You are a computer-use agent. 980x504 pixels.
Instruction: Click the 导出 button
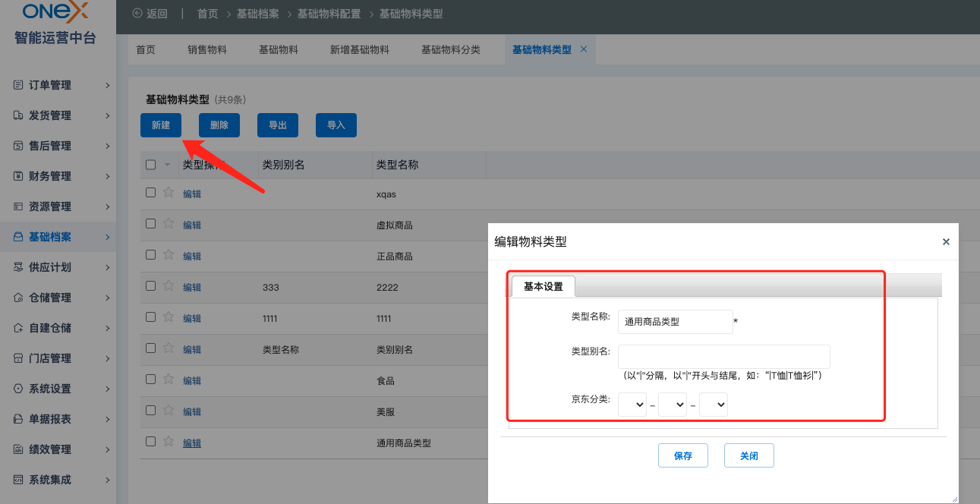[x=278, y=125]
